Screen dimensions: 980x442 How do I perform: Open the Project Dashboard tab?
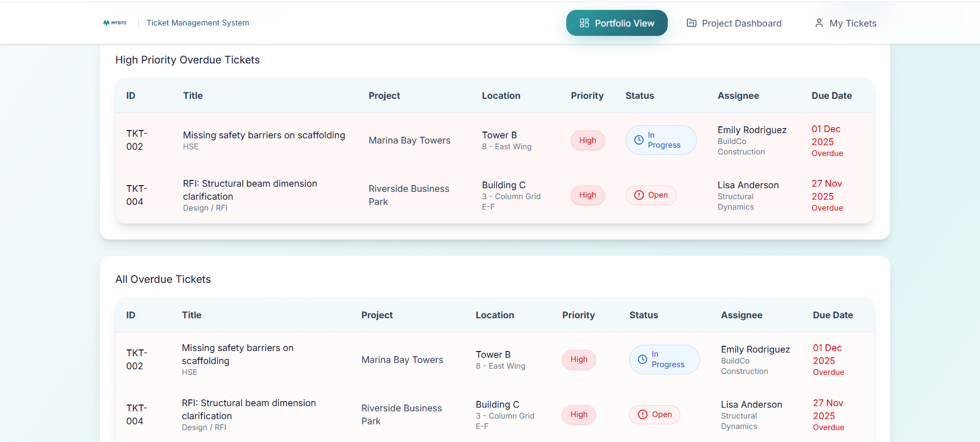pos(734,23)
